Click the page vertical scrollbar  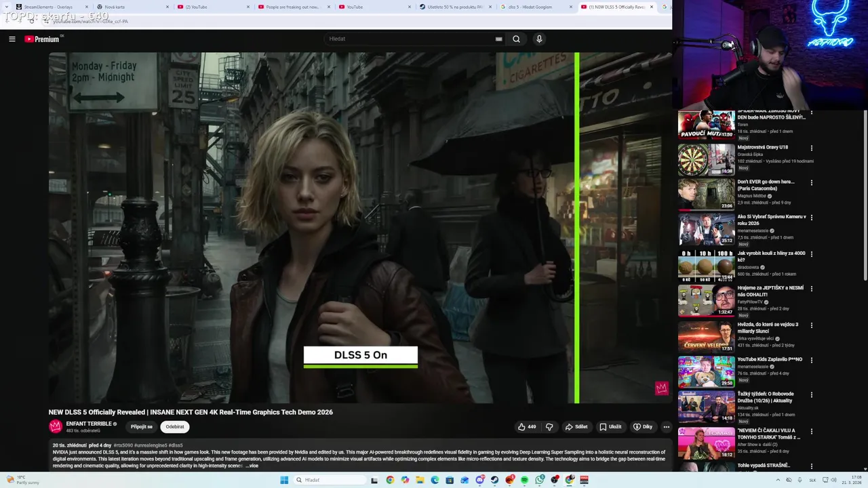click(x=865, y=197)
